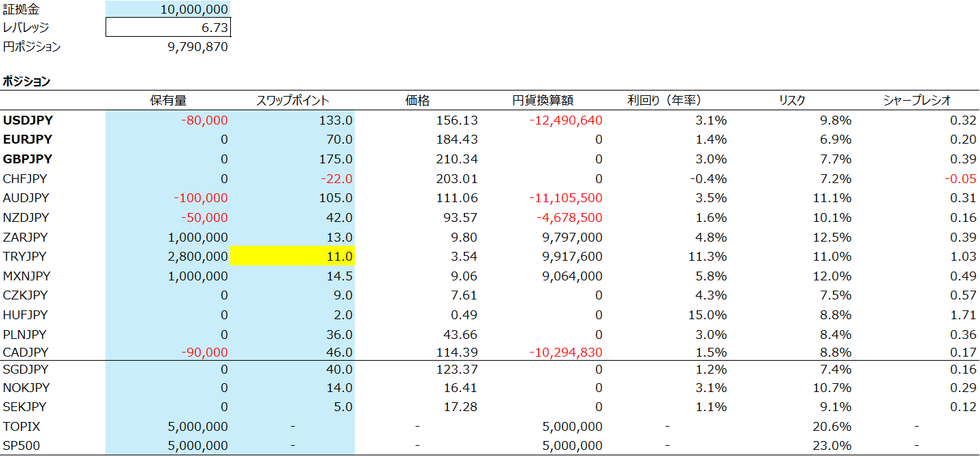
Task: Click the 円貨換算額 column header
Action: 542,101
